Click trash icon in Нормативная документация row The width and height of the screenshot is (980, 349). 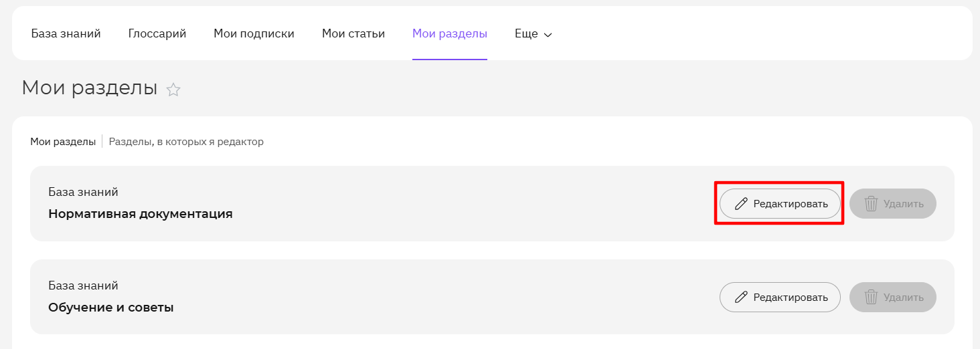(x=871, y=204)
